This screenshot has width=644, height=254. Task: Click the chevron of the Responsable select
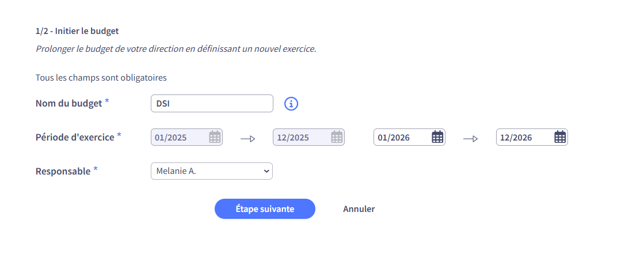pos(266,171)
